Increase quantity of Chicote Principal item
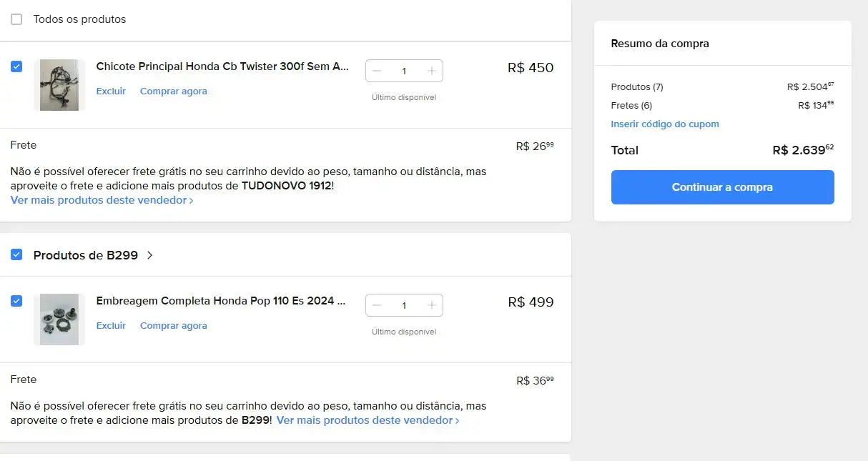Image resolution: width=868 pixels, height=461 pixels. click(432, 71)
